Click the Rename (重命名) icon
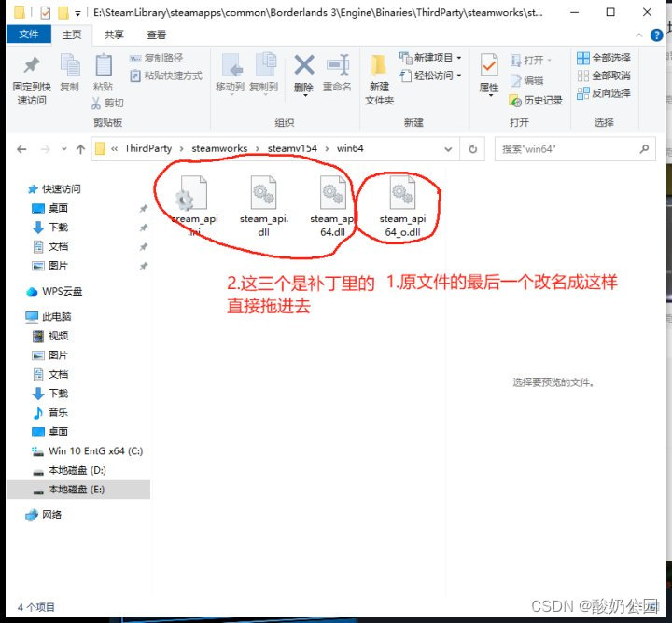 tap(338, 65)
